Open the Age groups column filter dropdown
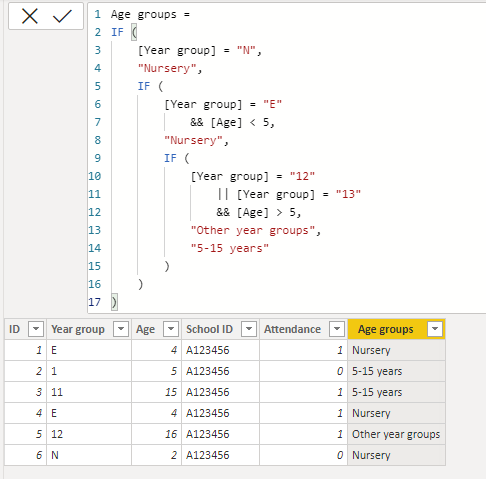Screen dimensions: 486x479 (435, 329)
